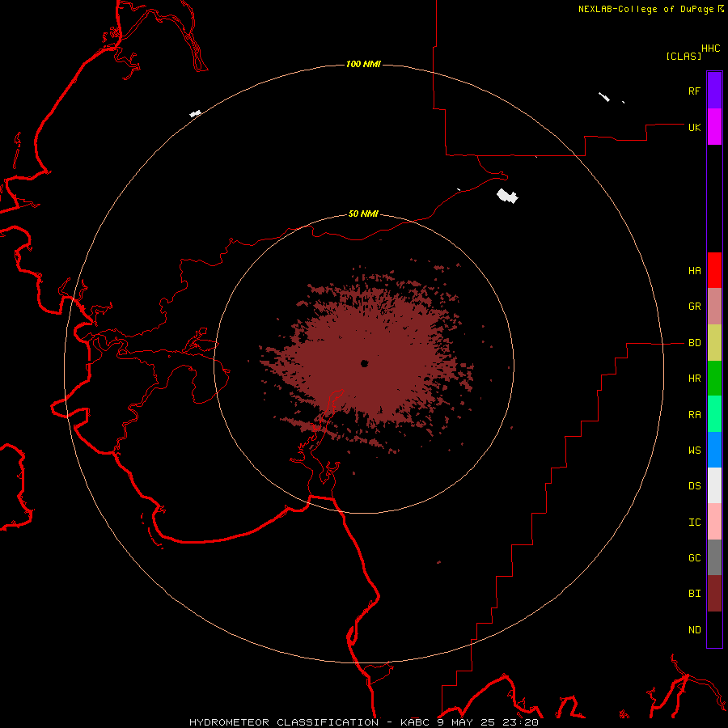This screenshot has height=728, width=728.
Task: Click the light green RA swatch
Action: pos(714,414)
